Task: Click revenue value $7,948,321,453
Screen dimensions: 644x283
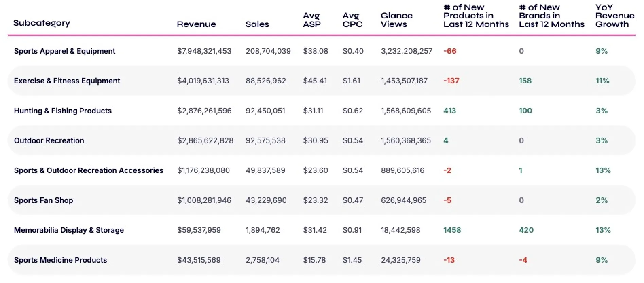Action: point(204,51)
